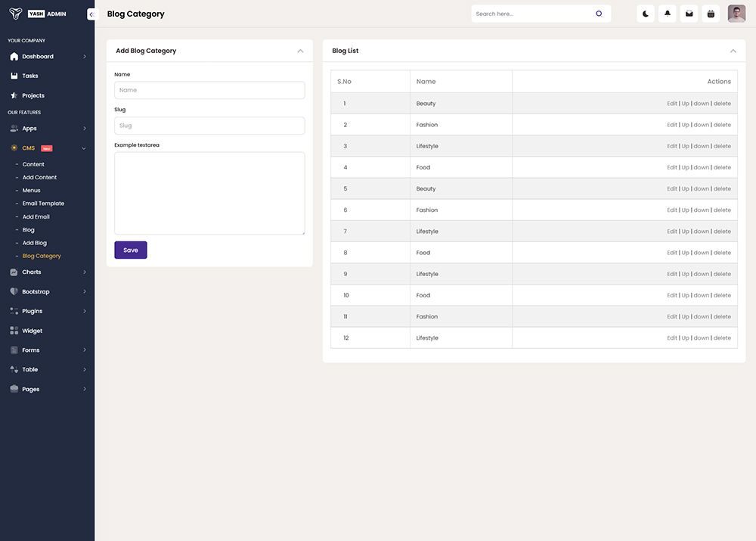Open Menus submenu item
Viewport: 756px width, 541px height.
(x=31, y=190)
